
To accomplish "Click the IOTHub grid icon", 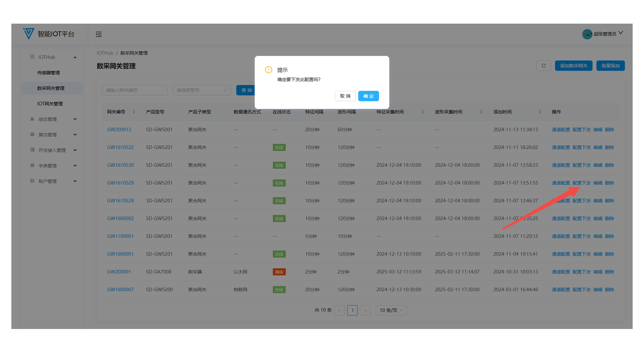I will pos(32,57).
